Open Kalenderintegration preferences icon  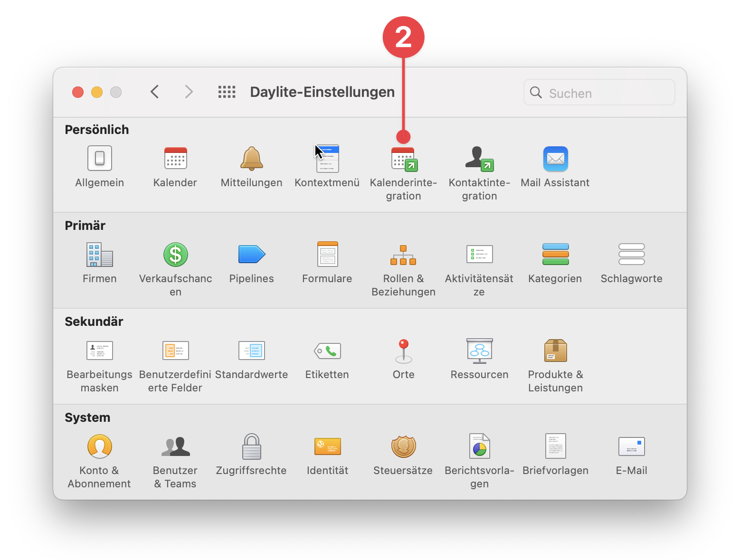403,159
